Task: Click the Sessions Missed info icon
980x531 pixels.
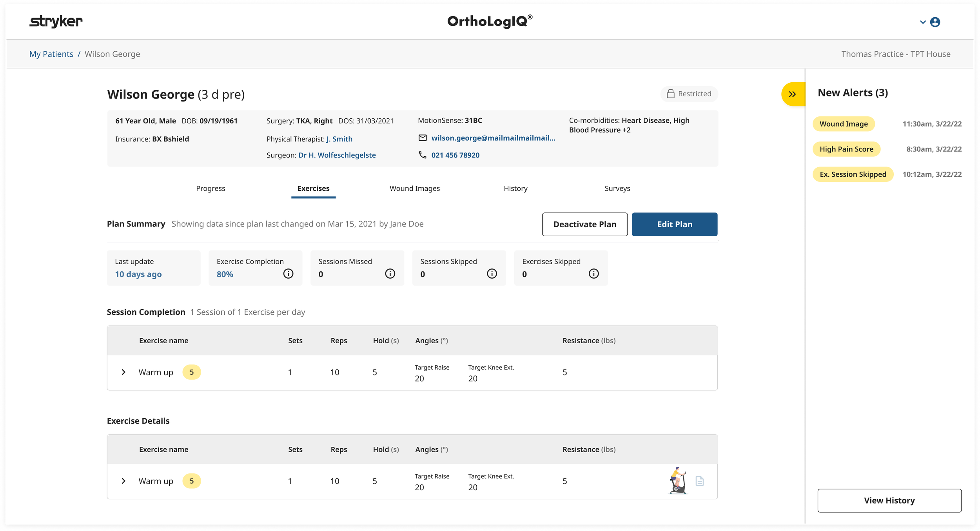Action: (390, 274)
